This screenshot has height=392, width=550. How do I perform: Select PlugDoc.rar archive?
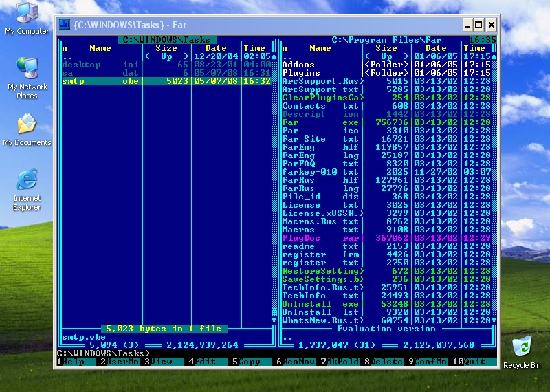coord(386,238)
